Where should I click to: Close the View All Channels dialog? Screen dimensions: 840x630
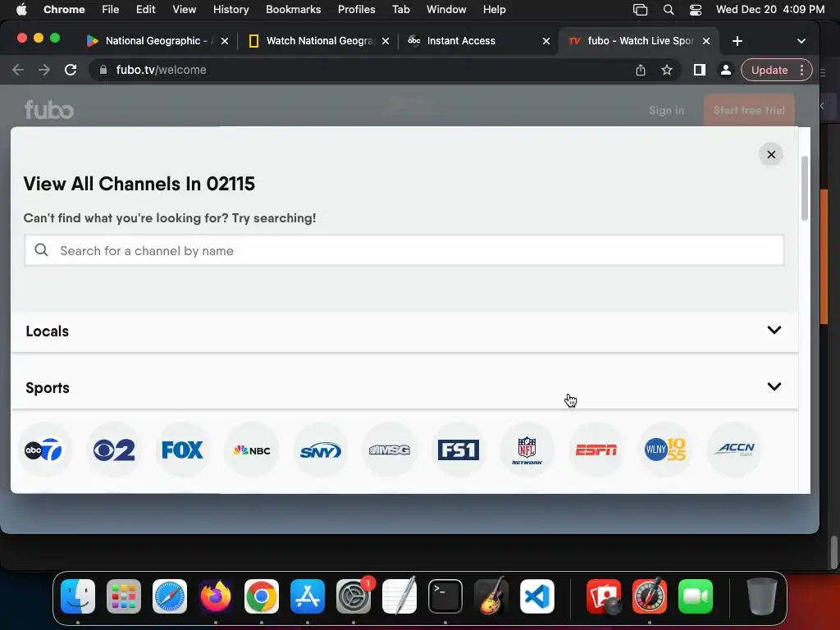click(x=771, y=154)
